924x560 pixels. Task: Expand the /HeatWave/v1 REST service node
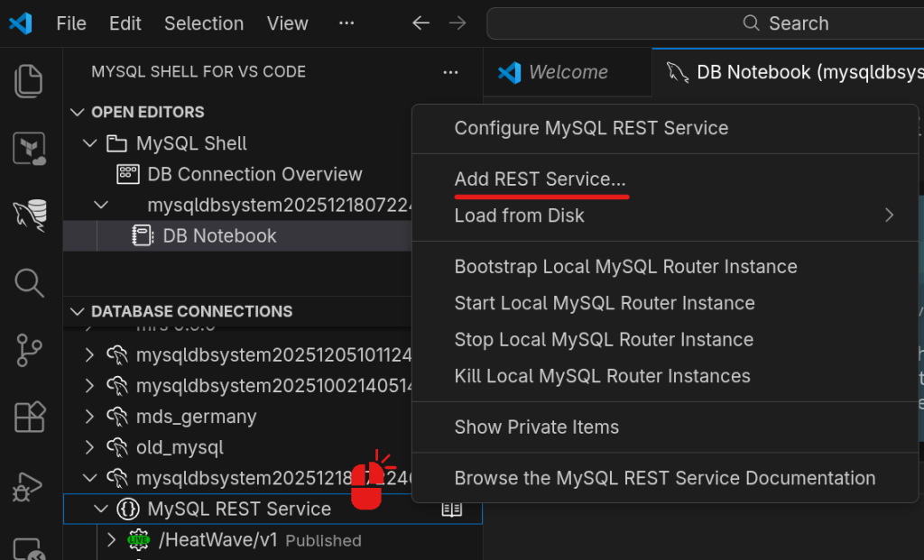point(112,540)
